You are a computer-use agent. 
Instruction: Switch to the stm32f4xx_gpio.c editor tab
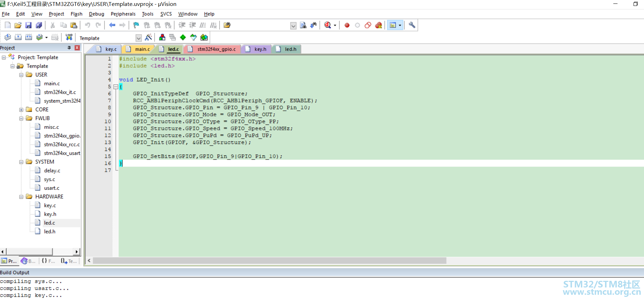(212, 49)
